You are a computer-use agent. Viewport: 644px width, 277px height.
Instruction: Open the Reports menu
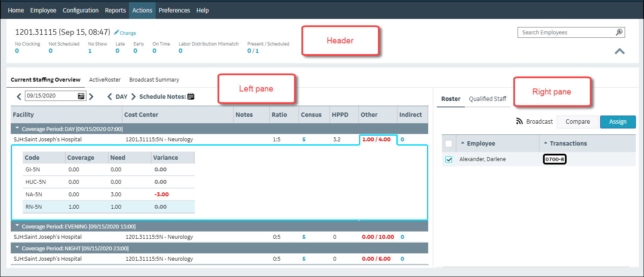(x=115, y=10)
